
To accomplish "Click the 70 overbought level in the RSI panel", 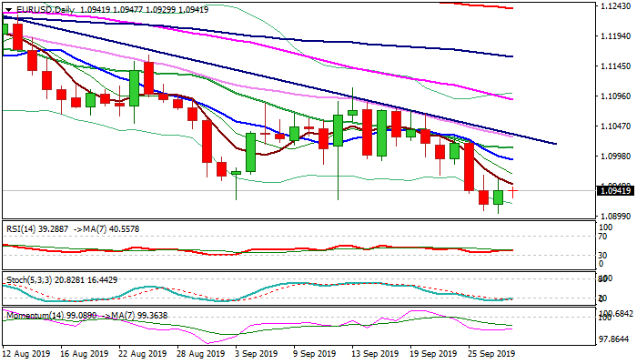I will [x=600, y=237].
